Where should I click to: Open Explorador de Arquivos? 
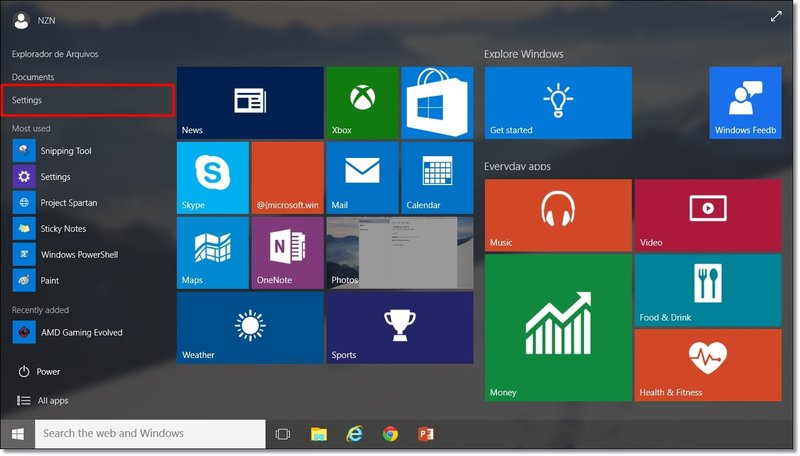pyautogui.click(x=55, y=54)
